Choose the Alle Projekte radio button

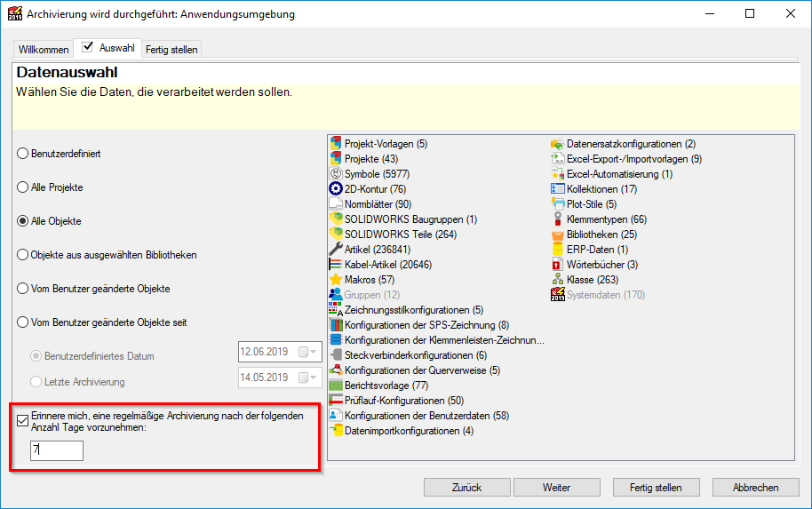23,187
